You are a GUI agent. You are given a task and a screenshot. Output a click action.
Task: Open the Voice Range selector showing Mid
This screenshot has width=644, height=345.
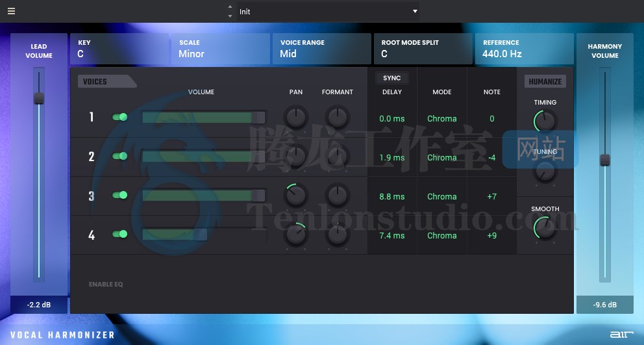(321, 49)
